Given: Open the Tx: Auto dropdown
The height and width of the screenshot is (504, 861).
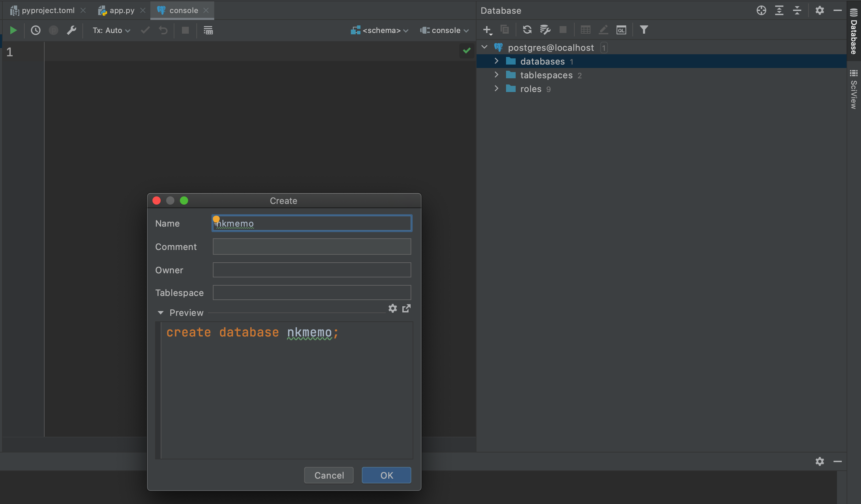Looking at the screenshot, I should point(111,30).
